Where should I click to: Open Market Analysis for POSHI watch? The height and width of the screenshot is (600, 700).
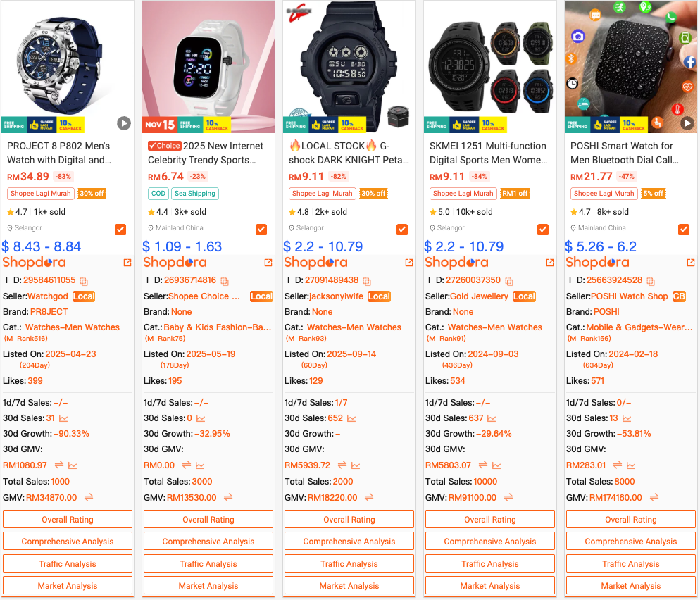pos(630,586)
